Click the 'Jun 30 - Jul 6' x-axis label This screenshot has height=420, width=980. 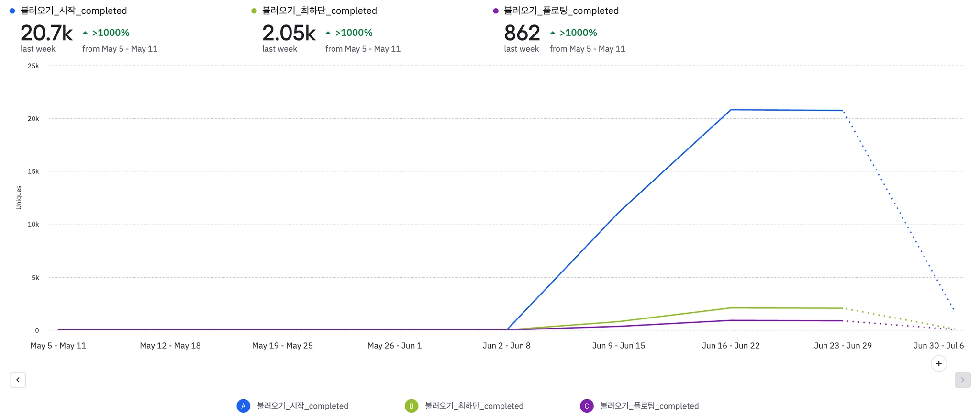[939, 346]
